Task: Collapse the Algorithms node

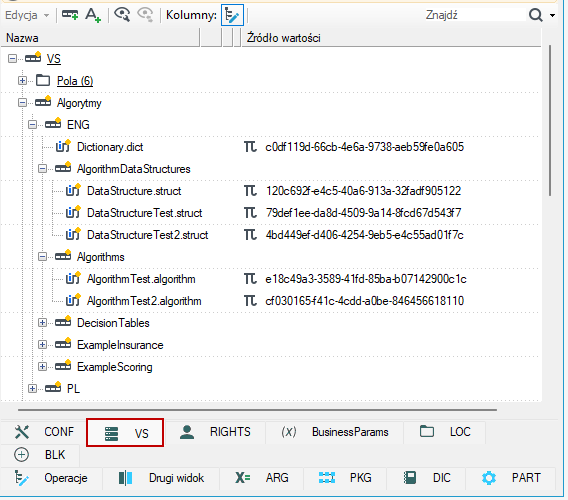Action: (x=42, y=257)
